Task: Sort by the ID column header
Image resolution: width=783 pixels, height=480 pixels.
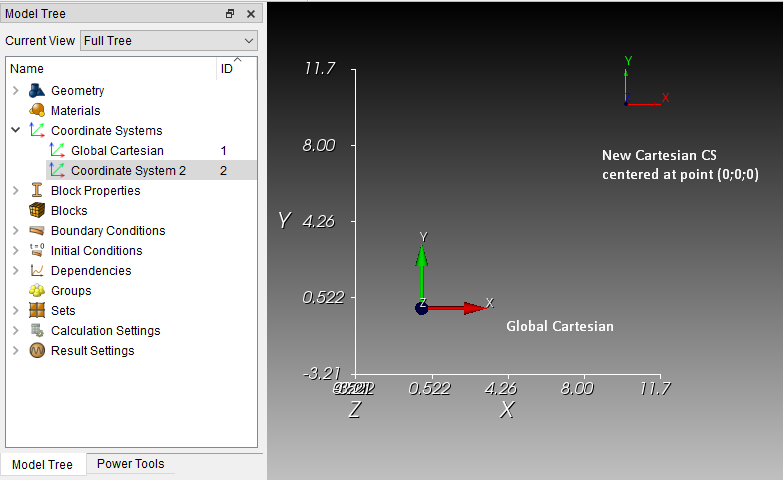Action: pos(227,68)
